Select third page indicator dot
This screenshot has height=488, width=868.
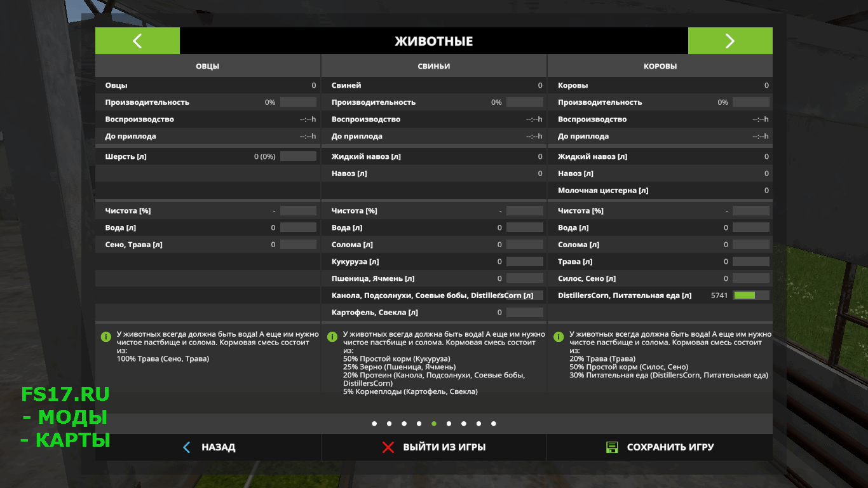(x=404, y=423)
